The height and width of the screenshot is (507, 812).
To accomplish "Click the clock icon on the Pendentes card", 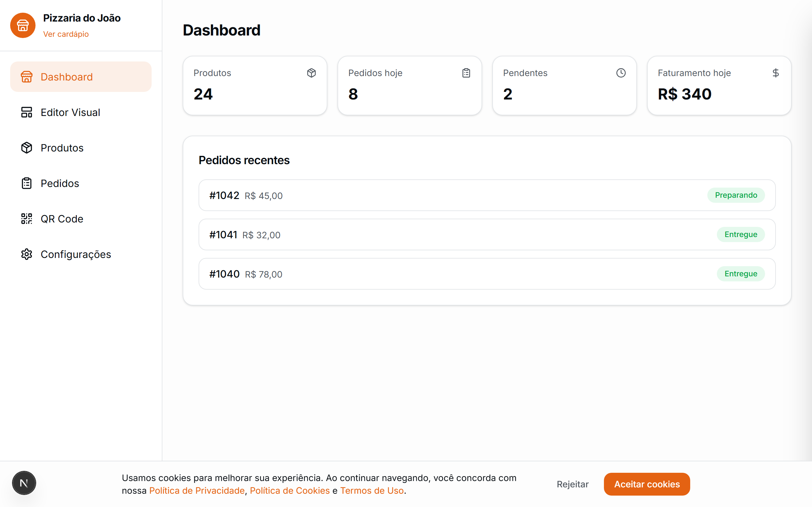I will pos(621,73).
